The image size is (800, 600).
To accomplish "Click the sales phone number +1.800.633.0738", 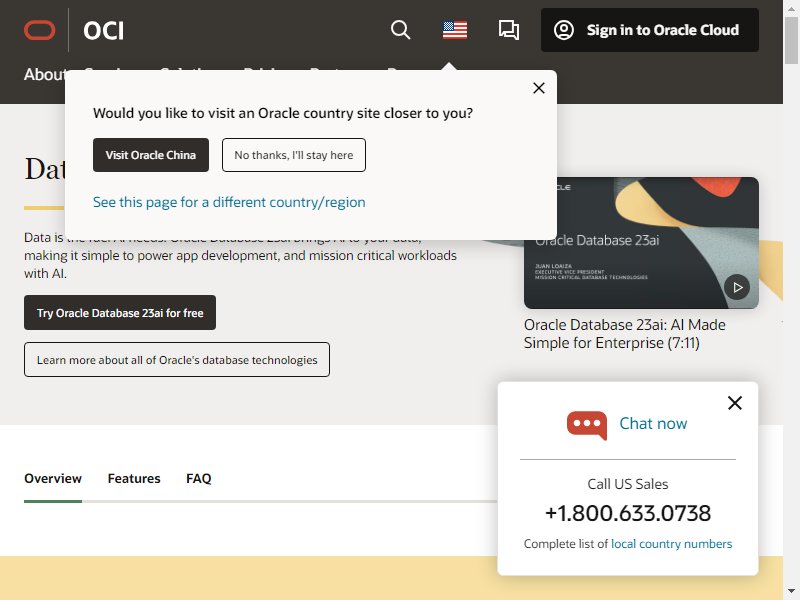I will pos(628,513).
